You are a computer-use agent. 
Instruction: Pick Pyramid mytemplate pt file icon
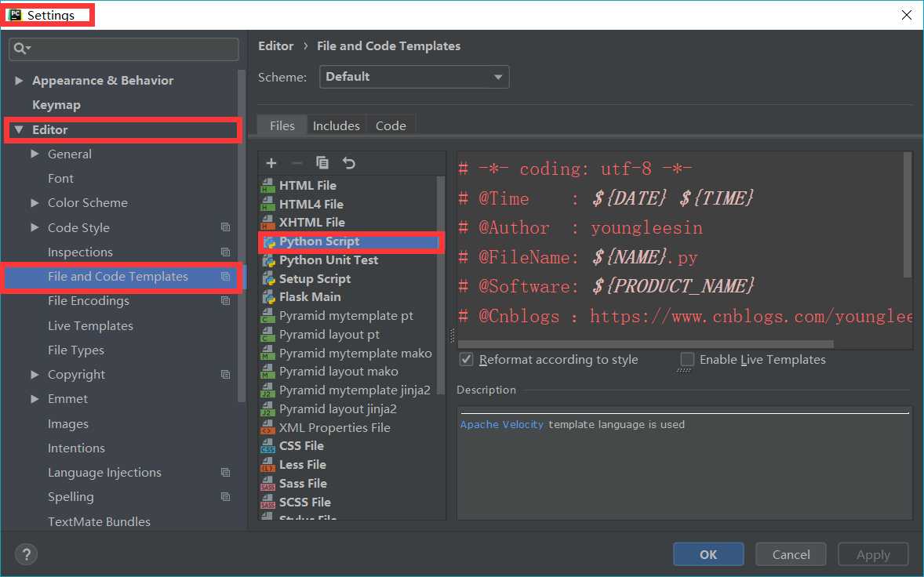click(x=268, y=316)
